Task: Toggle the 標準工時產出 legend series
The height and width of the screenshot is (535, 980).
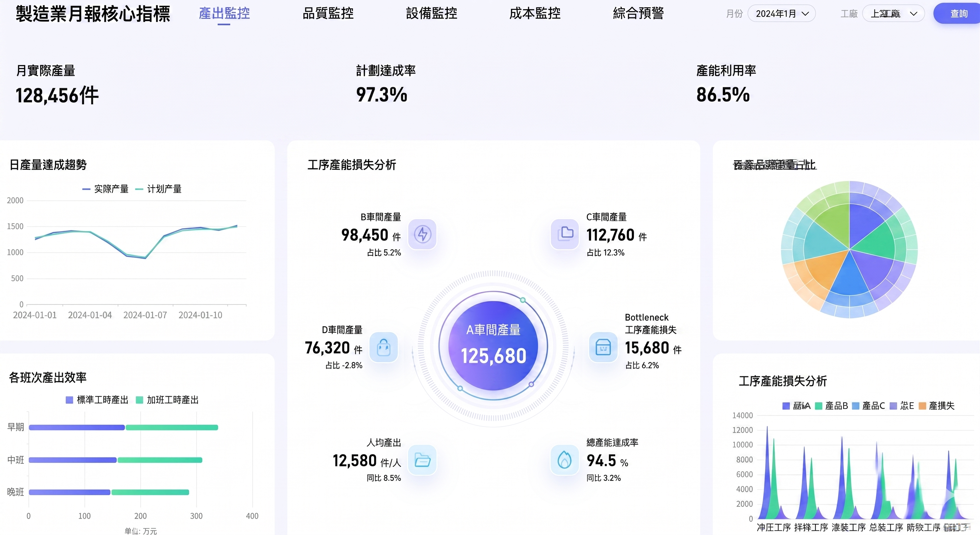Action: click(x=97, y=400)
